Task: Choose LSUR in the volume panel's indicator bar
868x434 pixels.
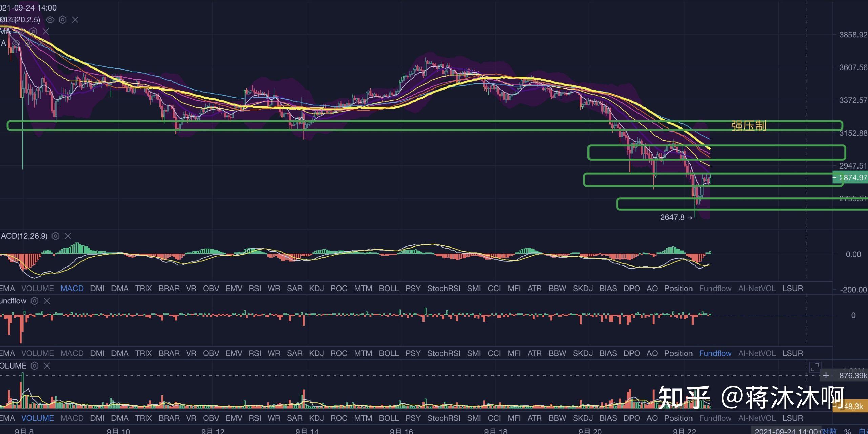Action: (793, 418)
